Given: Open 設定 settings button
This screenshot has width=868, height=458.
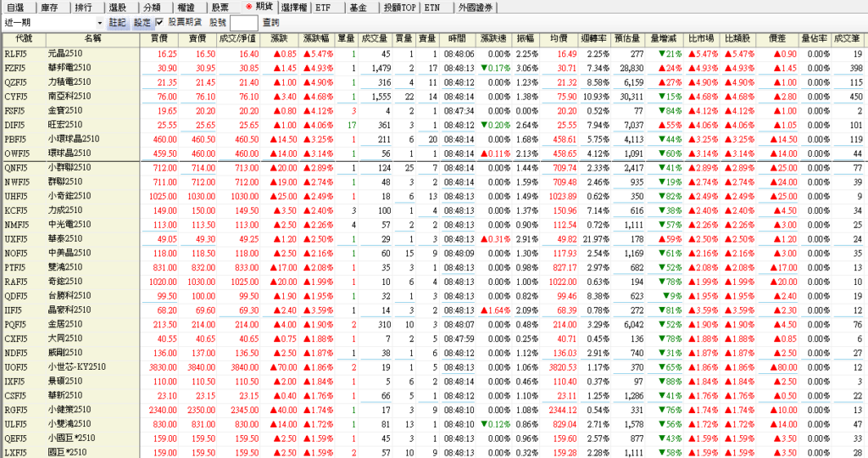Looking at the screenshot, I should point(142,22).
